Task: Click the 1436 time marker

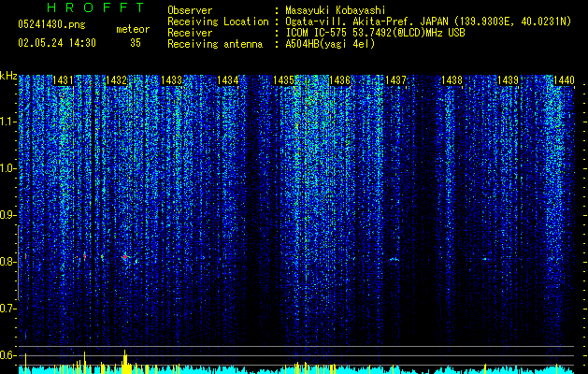Action: (x=339, y=80)
